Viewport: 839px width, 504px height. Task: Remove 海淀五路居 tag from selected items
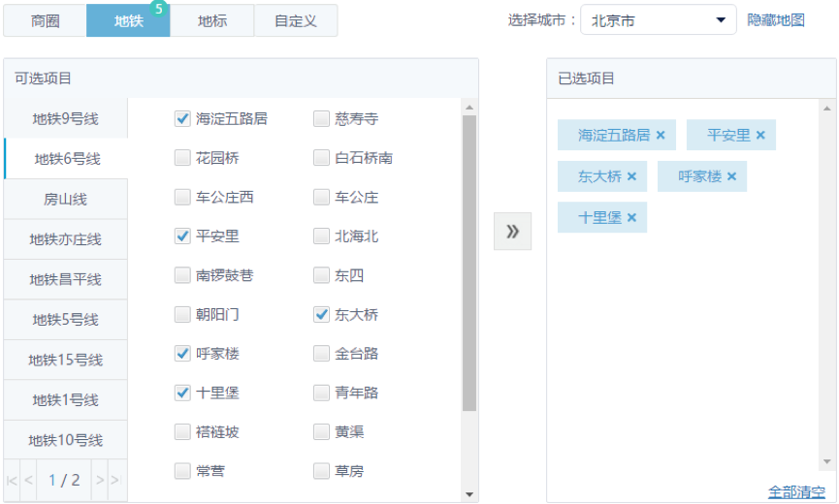661,136
